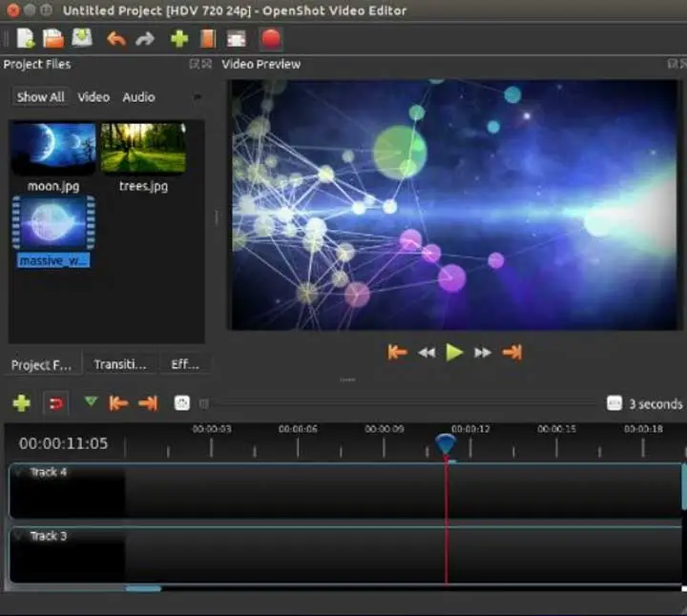Add a new track with the timeline plus icon
The width and height of the screenshot is (687, 616).
[21, 403]
